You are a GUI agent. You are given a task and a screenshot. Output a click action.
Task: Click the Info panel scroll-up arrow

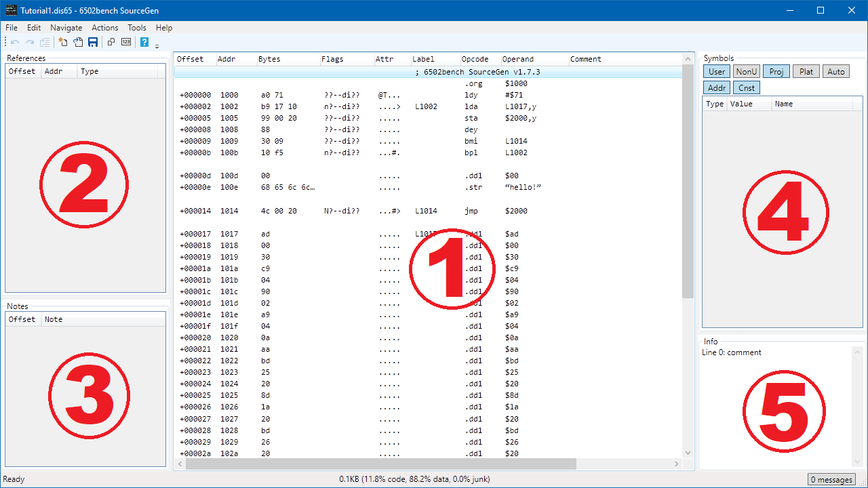pyautogui.click(x=858, y=352)
